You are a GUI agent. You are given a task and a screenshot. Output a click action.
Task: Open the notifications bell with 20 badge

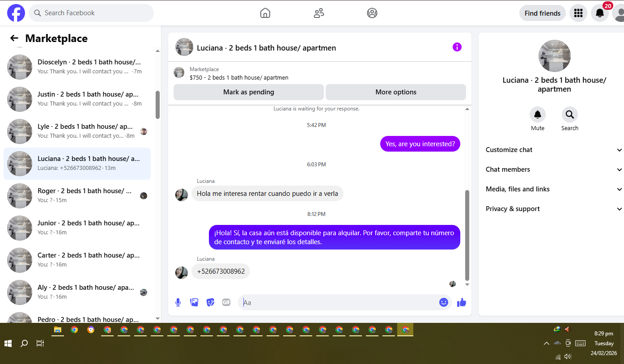click(600, 13)
